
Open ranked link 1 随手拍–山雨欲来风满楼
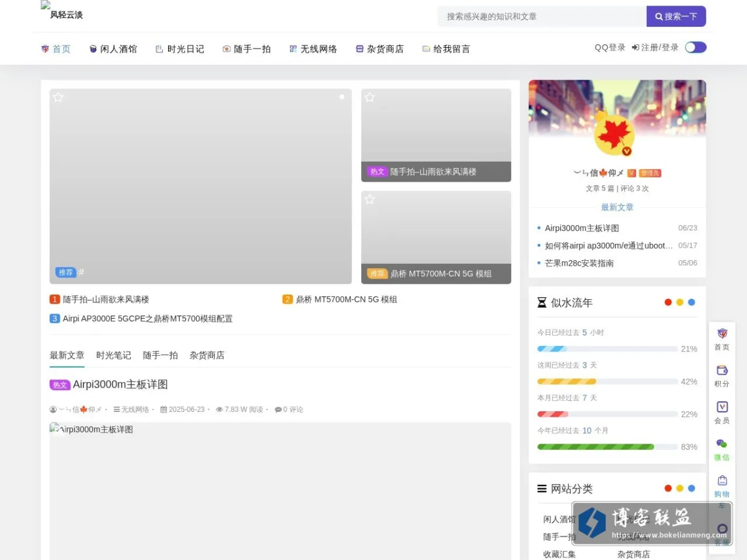(100, 299)
